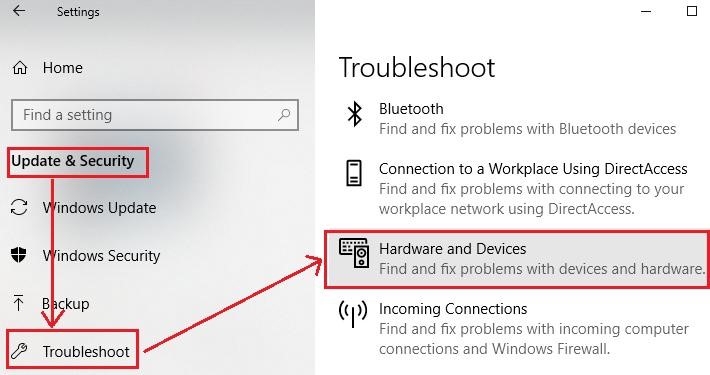Click the Windows Security shield icon

pyautogui.click(x=19, y=255)
